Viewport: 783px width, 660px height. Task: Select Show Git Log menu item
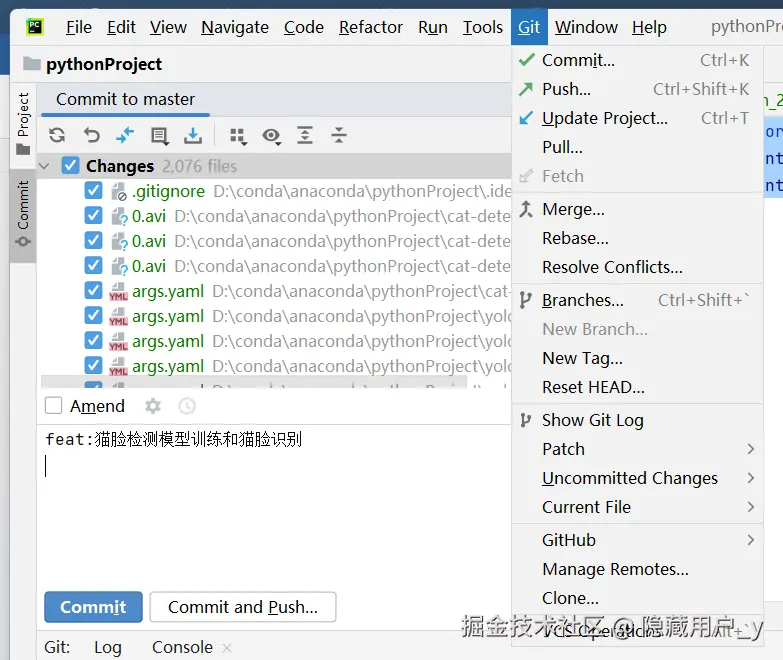coord(638,420)
